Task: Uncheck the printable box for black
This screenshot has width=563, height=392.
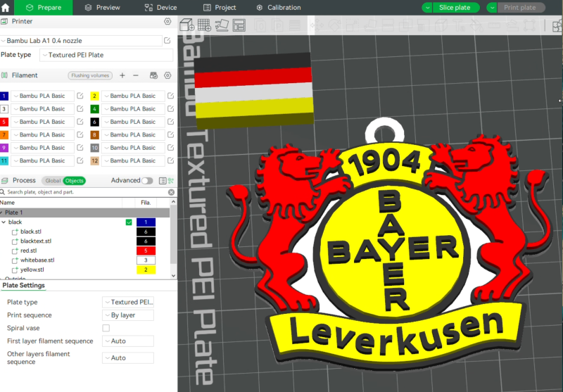Action: [129, 222]
